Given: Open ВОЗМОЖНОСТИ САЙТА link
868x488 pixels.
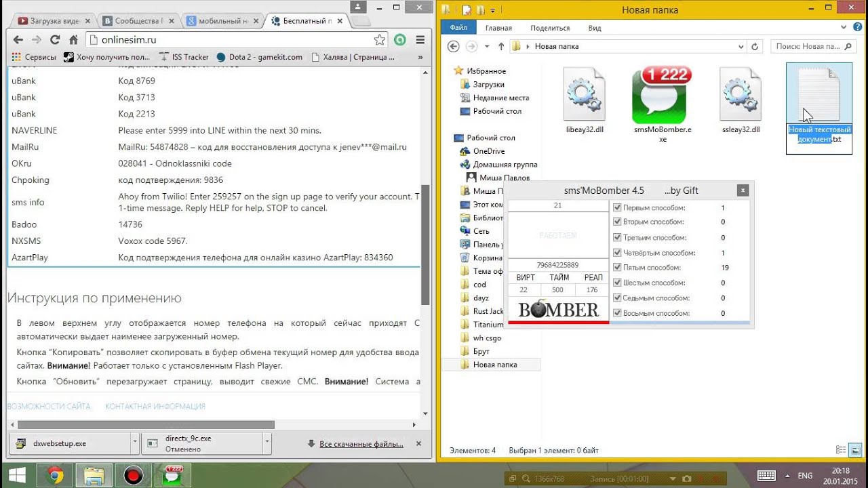Looking at the screenshot, I should tap(48, 407).
